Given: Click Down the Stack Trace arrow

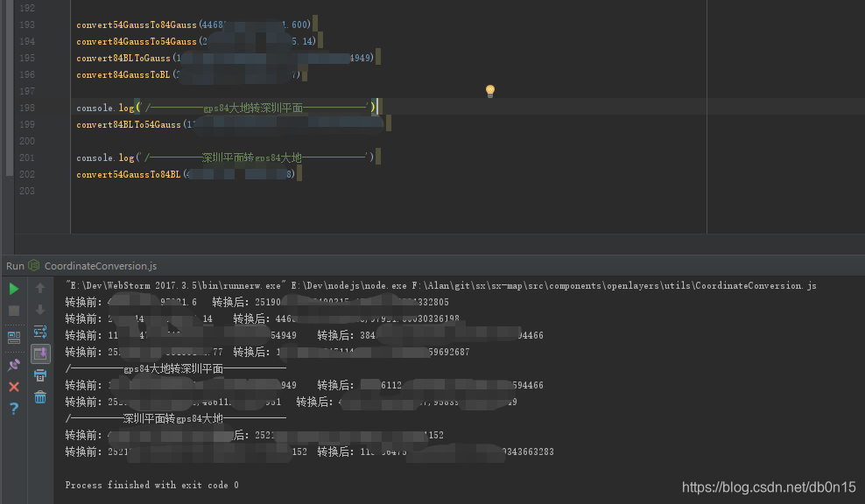Looking at the screenshot, I should point(40,310).
